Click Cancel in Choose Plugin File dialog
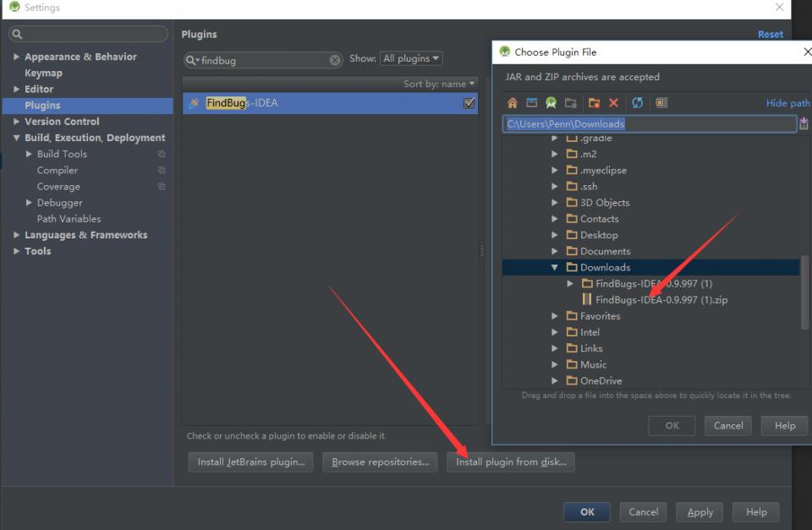812x530 pixels. [728, 425]
